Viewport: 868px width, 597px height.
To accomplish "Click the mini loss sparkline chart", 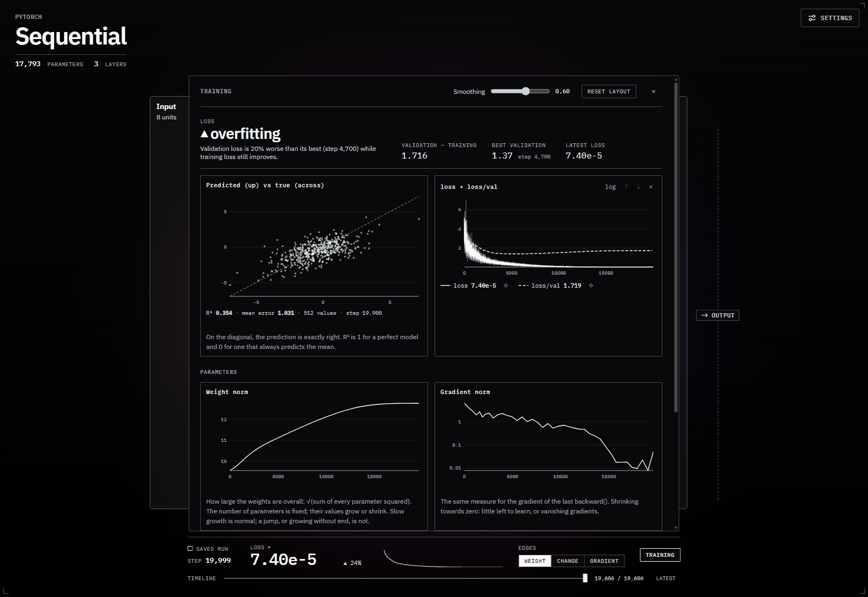I will [x=443, y=558].
